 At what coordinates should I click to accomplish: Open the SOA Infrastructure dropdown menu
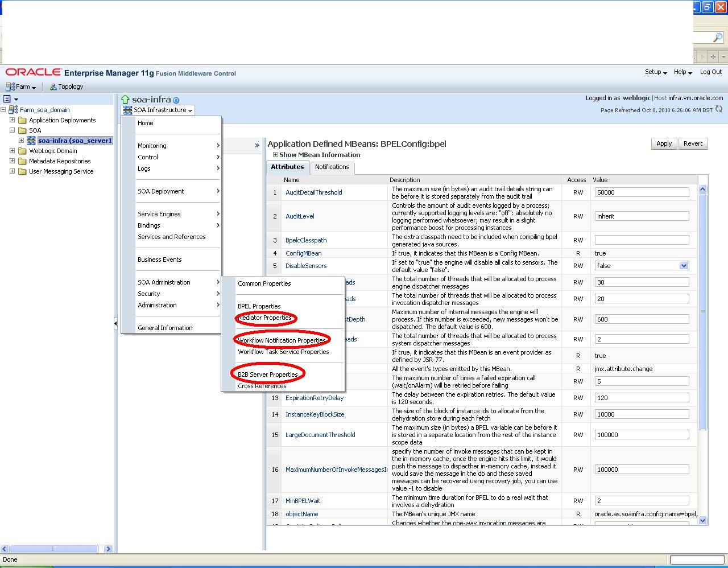point(158,110)
